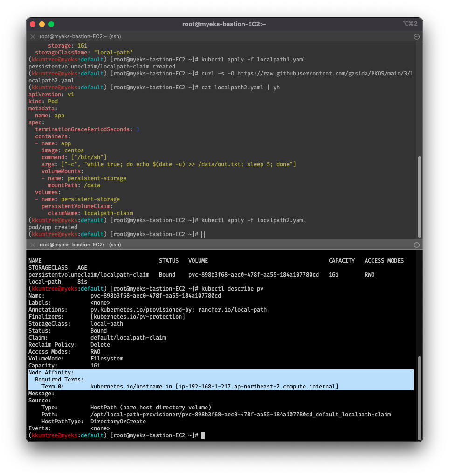Click the VOLUME column header

tap(198, 261)
